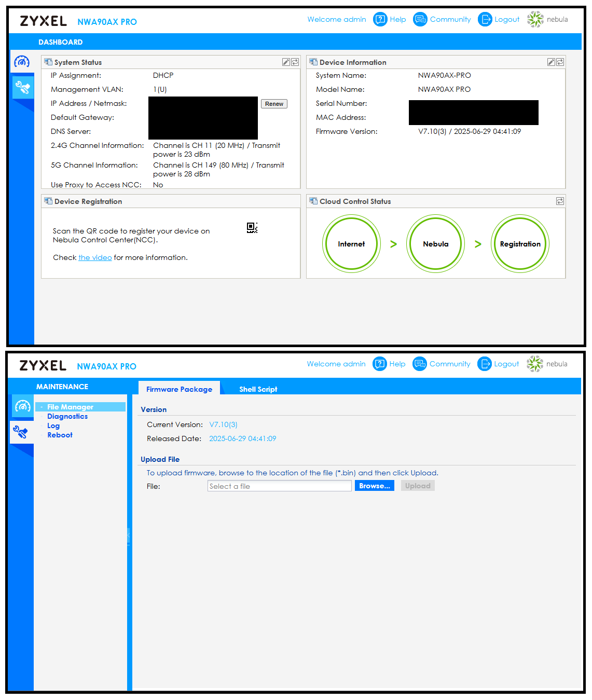Click refresh icon on System Status panel
592x700 pixels.
(x=295, y=62)
